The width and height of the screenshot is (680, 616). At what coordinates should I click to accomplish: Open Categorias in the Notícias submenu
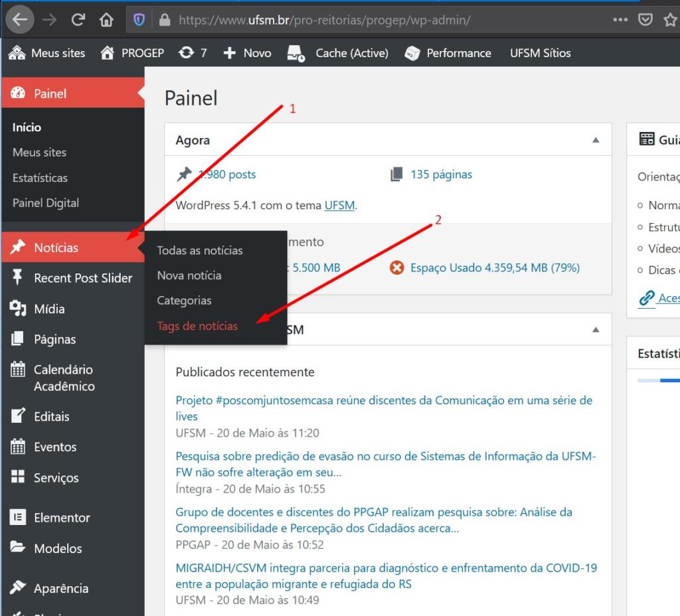(x=184, y=301)
